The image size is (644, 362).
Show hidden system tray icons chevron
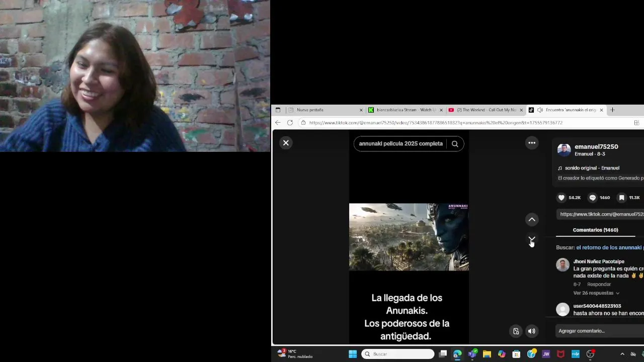622,354
